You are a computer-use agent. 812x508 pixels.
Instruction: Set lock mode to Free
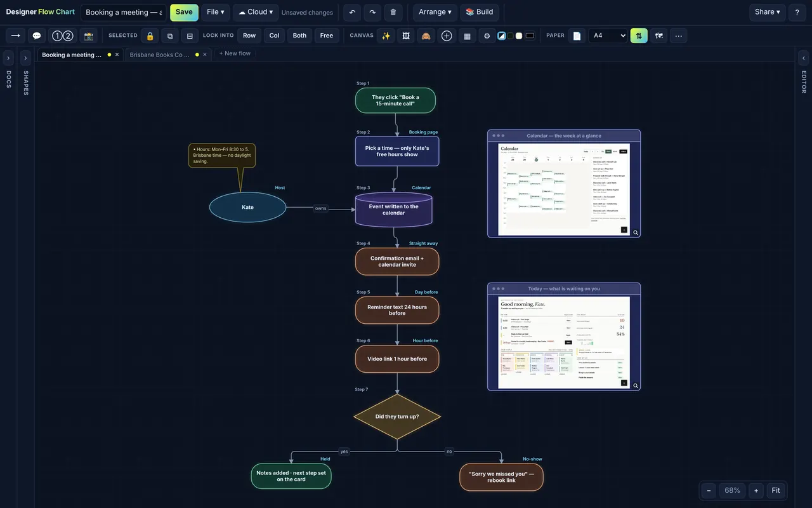[x=327, y=36]
